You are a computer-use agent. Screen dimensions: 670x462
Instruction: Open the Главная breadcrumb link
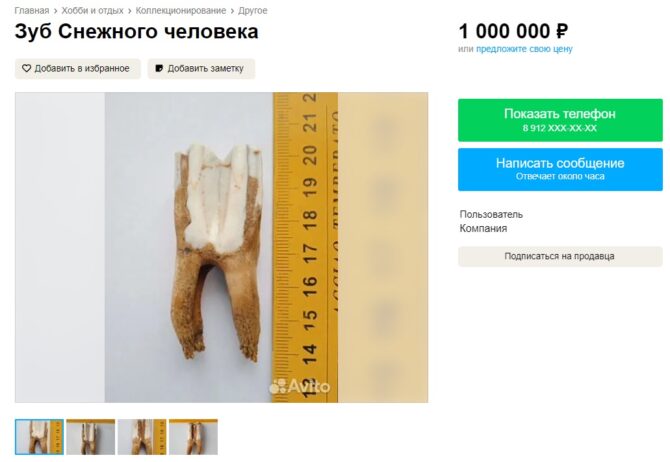pyautogui.click(x=32, y=11)
